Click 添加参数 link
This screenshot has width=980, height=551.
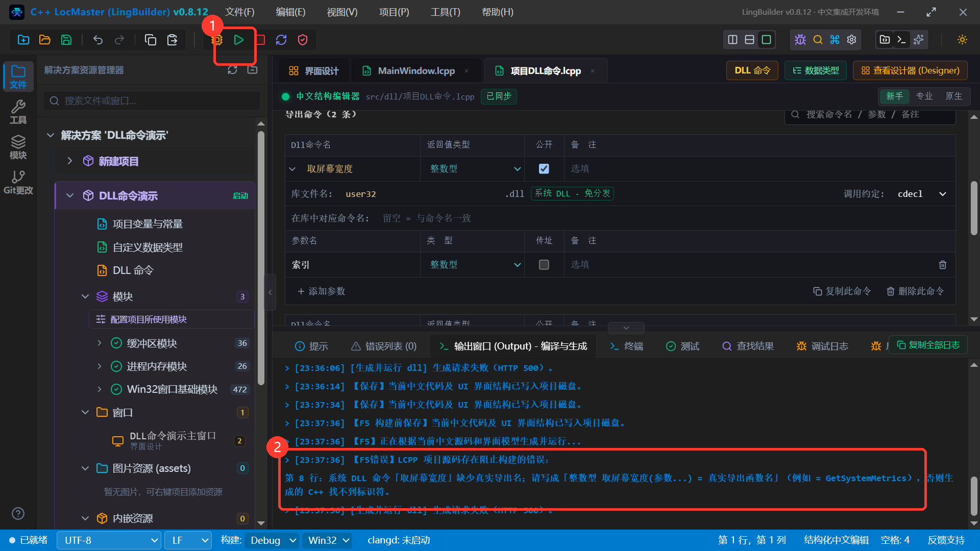coord(321,291)
